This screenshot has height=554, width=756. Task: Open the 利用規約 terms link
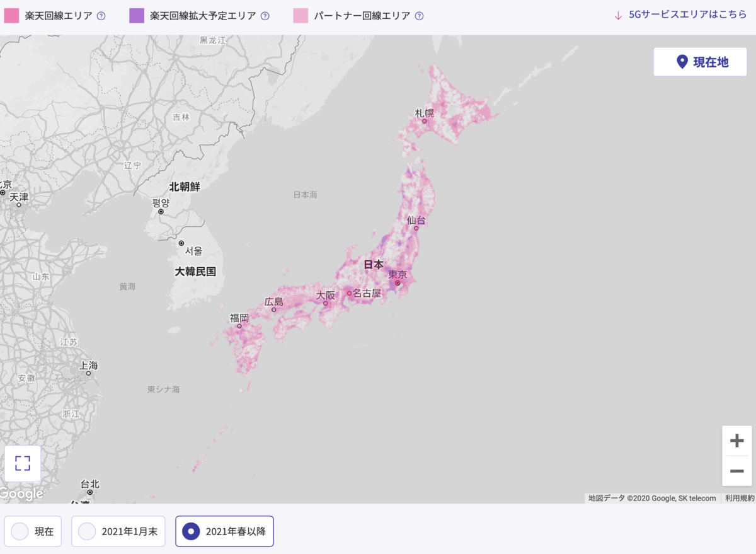[739, 498]
